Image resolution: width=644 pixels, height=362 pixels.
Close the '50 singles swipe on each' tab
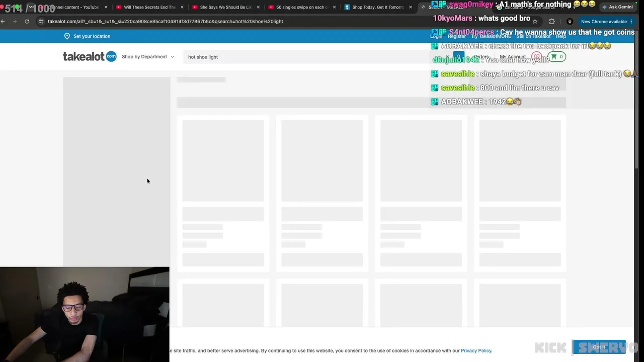(x=334, y=8)
